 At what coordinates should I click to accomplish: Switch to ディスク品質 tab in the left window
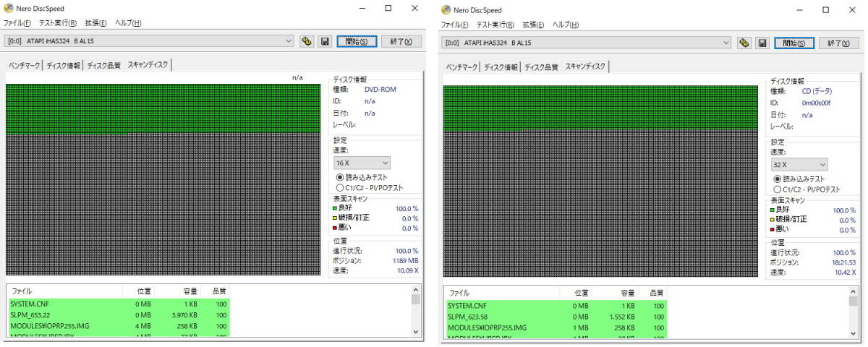tap(104, 65)
